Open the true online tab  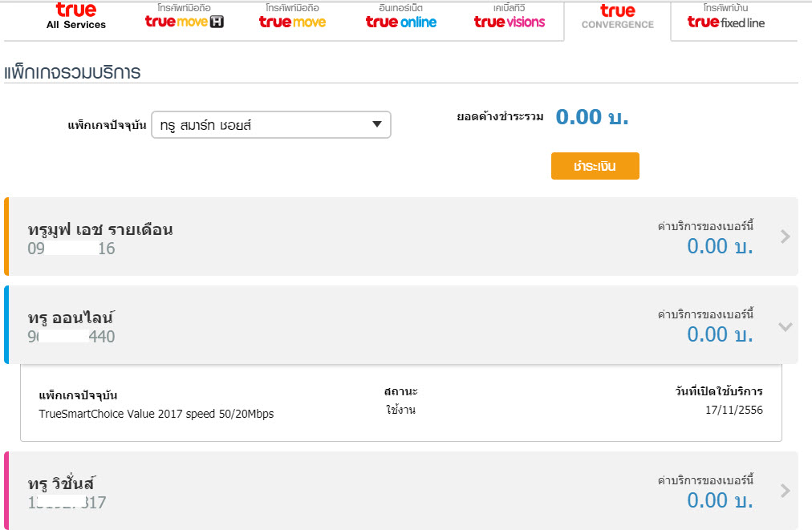click(x=401, y=16)
